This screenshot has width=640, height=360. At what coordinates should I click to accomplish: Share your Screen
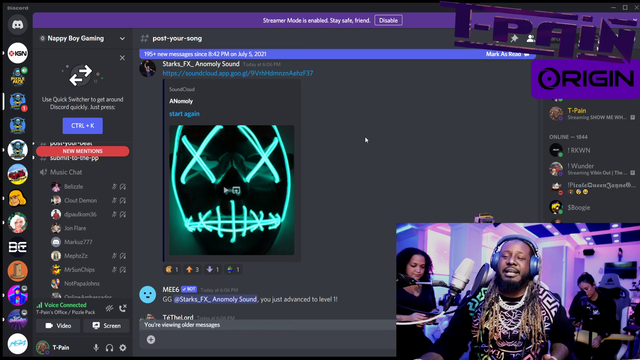[x=106, y=326]
